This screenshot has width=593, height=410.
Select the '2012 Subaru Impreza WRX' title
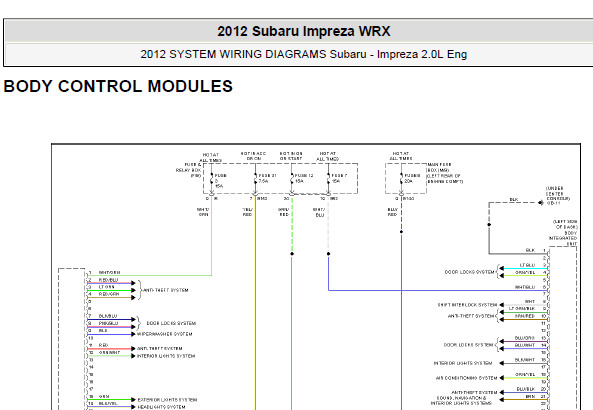click(304, 31)
